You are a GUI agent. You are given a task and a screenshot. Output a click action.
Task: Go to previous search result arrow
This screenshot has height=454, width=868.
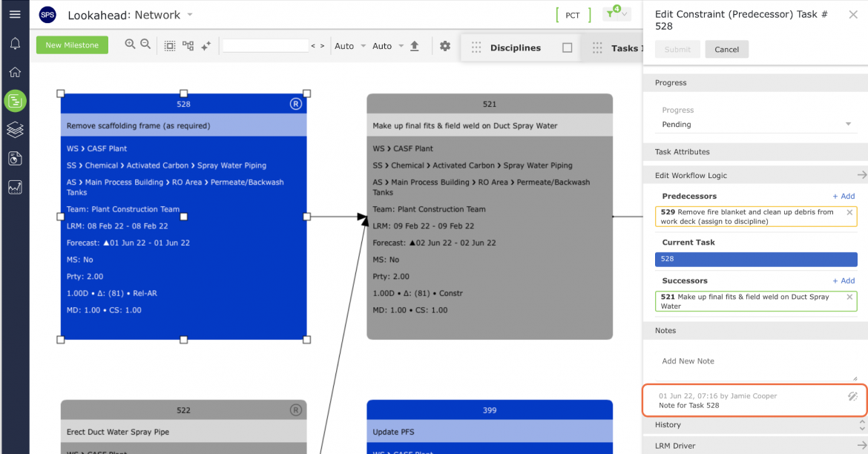[313, 46]
